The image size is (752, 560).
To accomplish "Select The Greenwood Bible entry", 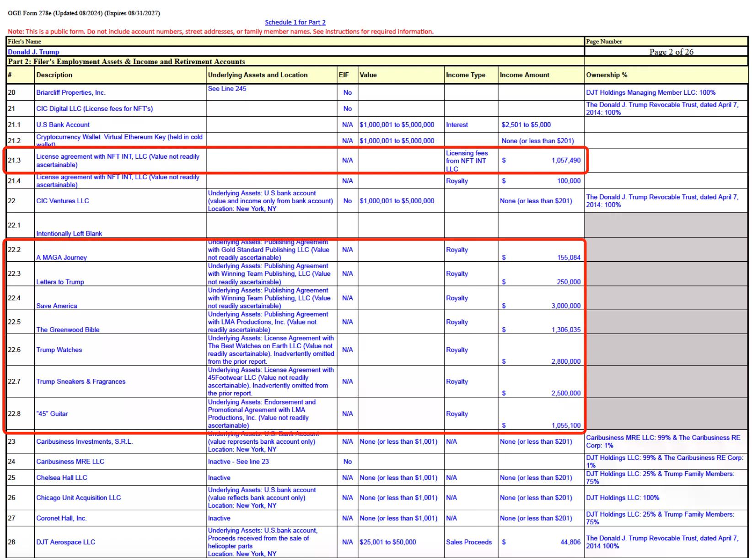I will click(x=68, y=329).
